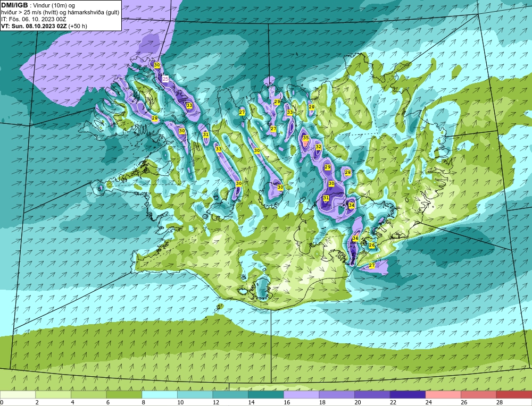Click the light green 2–4 m/s legend swatch

tap(53, 394)
